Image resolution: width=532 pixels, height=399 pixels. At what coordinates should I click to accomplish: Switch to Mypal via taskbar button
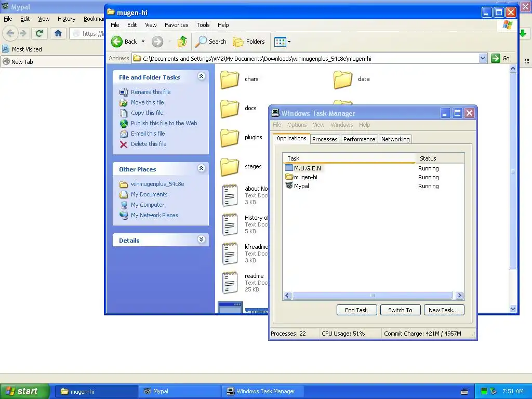[179, 391]
